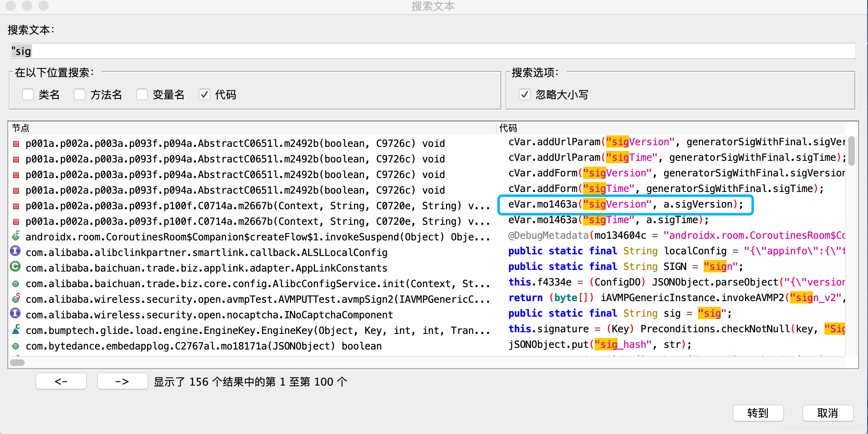Viewport: 868px width, 434px height.
Task: Click the method icon for C0714a row with a.sigTime
Action: click(16, 222)
